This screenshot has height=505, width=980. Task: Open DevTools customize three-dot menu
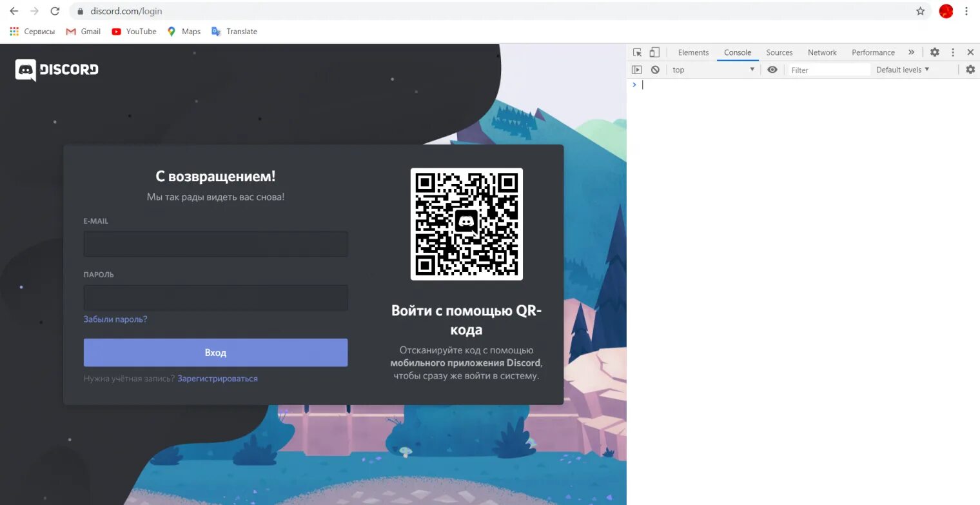(x=952, y=52)
